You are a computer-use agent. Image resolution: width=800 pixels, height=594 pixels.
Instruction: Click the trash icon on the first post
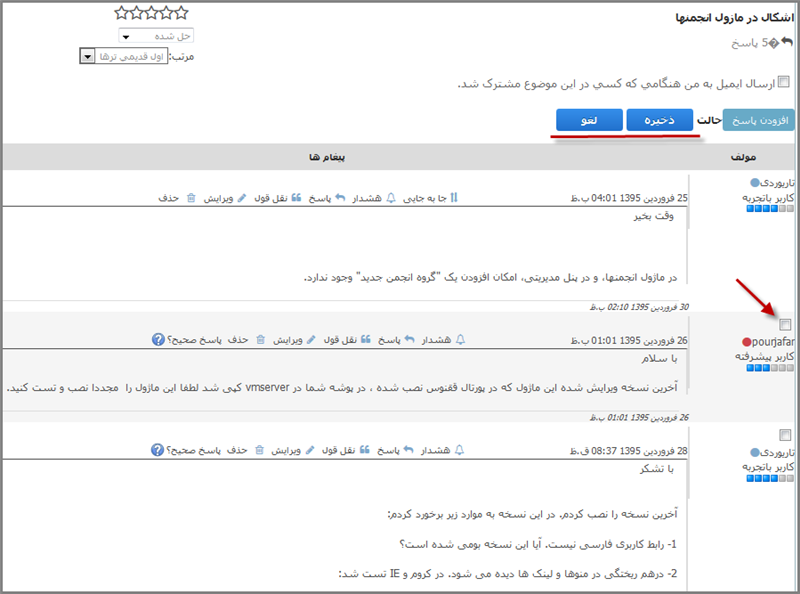[x=192, y=198]
